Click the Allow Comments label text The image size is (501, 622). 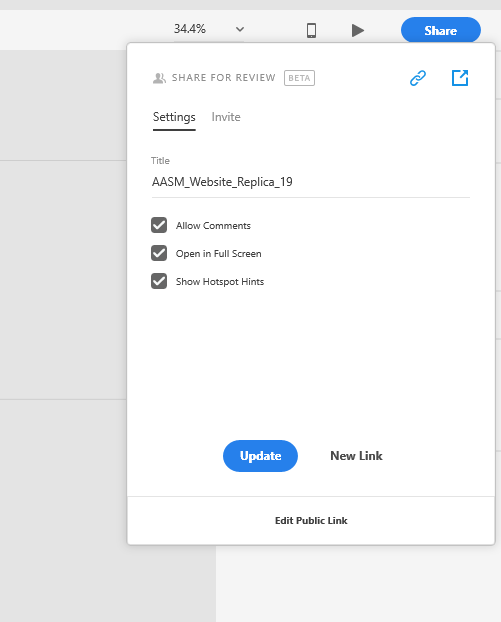click(213, 225)
